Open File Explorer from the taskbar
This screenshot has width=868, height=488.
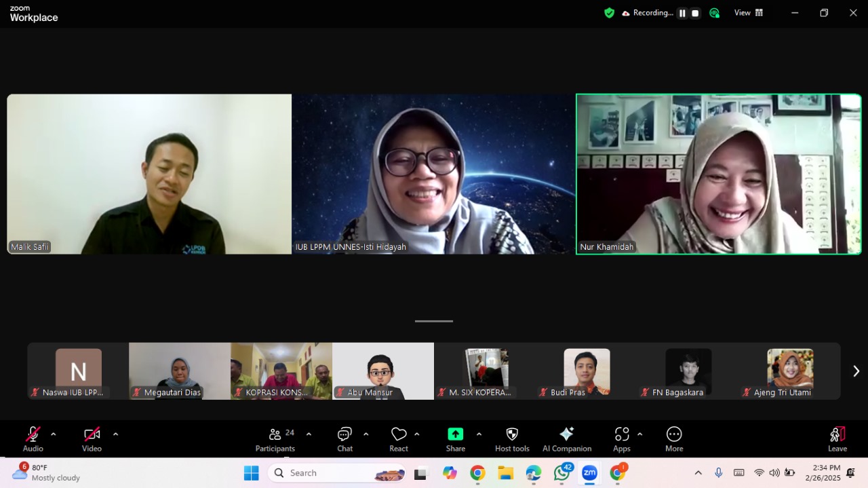[505, 473]
